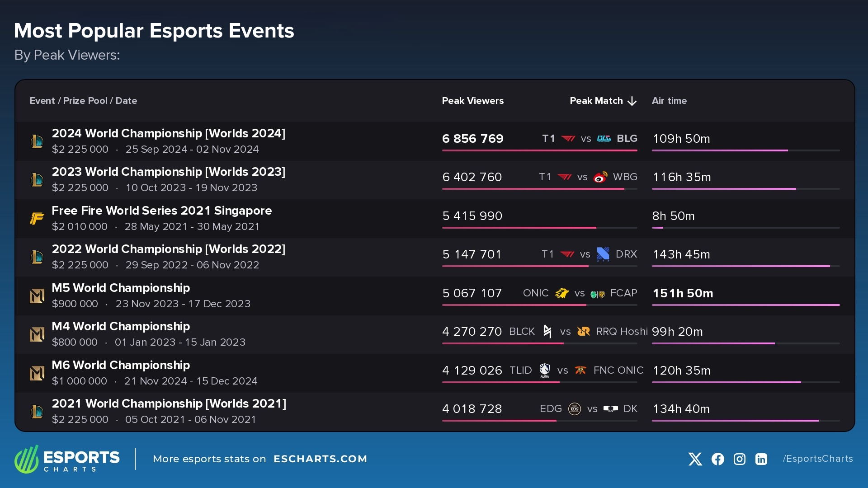The height and width of the screenshot is (488, 868).
Task: Open the Facebook social icon
Action: 717,459
